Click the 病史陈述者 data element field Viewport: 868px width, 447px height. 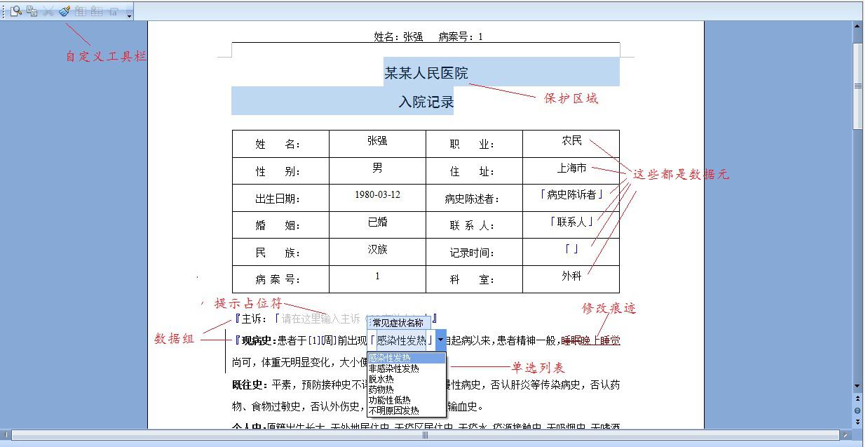[x=571, y=195]
